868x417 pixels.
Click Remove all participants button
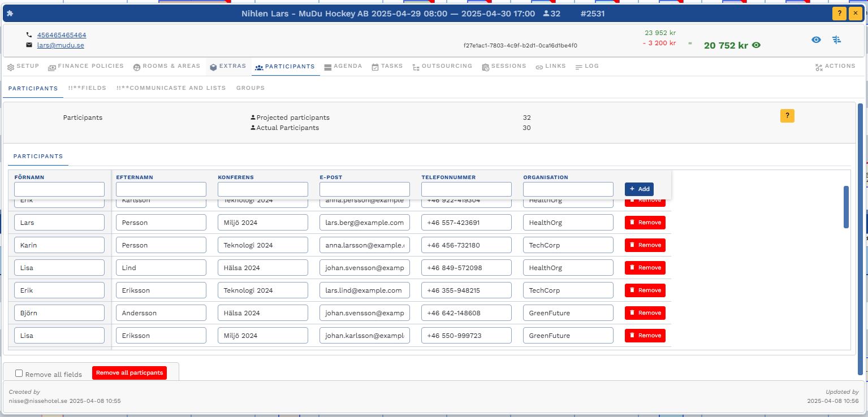coord(129,373)
